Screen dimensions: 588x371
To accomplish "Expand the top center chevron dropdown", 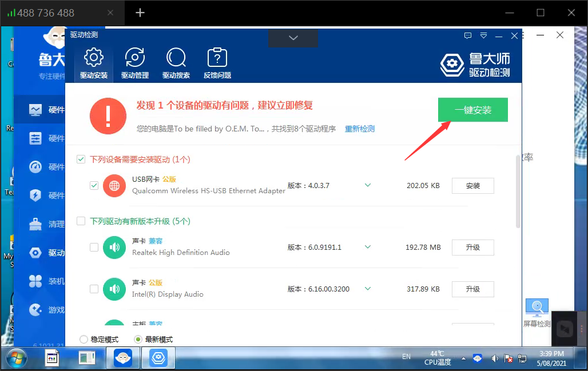I will [293, 38].
